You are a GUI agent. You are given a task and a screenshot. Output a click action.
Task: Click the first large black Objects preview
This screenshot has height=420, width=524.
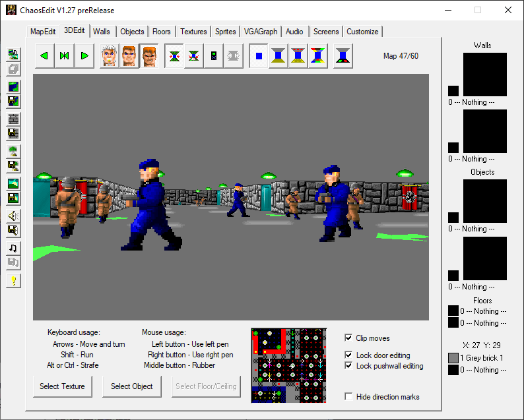(485, 201)
